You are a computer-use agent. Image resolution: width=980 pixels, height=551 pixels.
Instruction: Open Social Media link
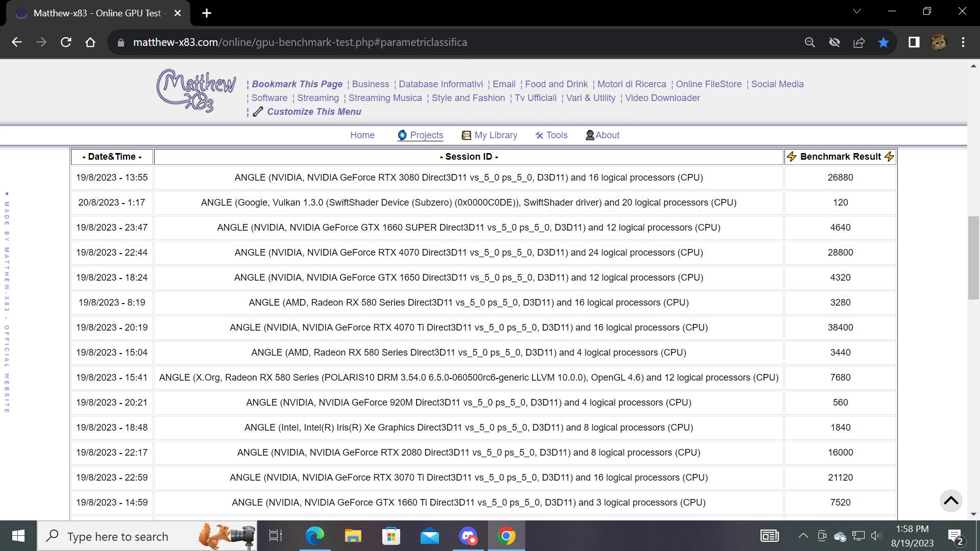click(777, 84)
